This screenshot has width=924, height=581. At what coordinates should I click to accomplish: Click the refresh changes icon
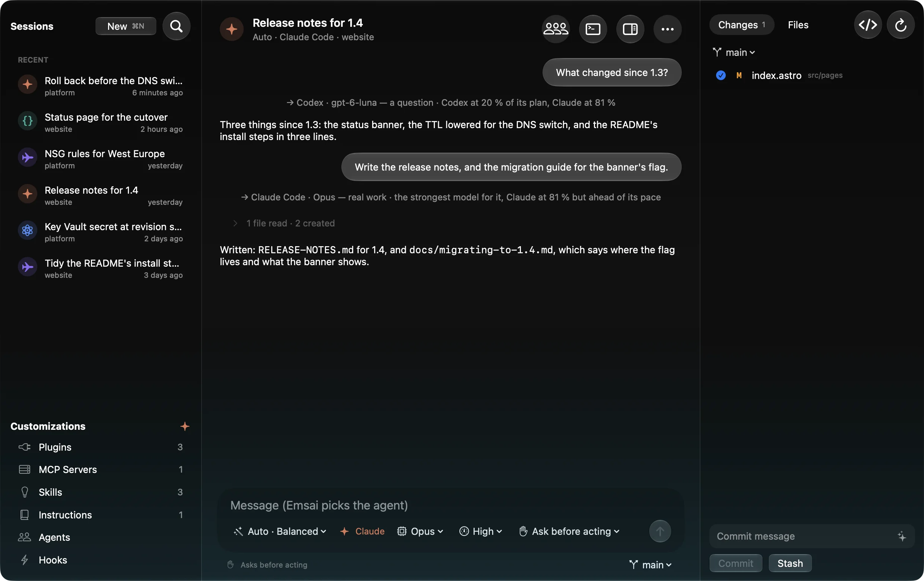(x=900, y=25)
